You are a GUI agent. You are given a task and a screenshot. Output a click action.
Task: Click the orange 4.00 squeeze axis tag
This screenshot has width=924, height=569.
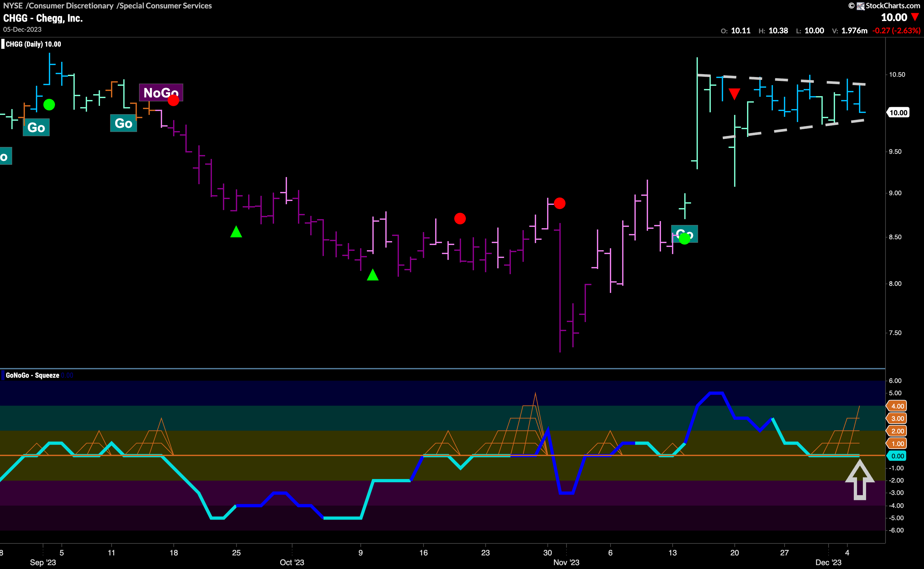[896, 406]
